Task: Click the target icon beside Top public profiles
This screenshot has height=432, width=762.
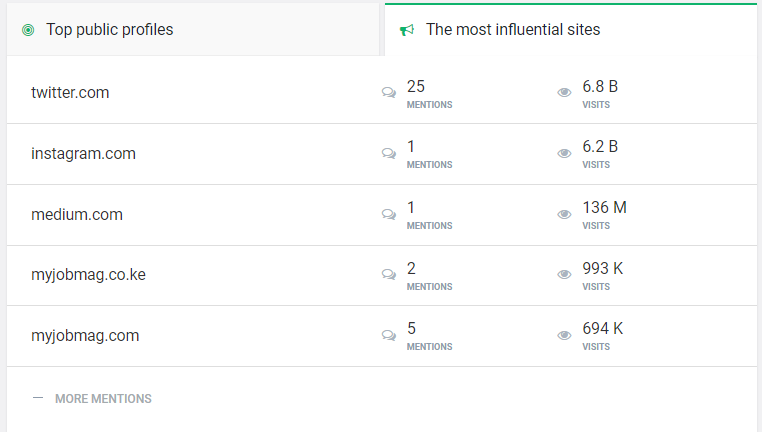Action: (x=28, y=30)
